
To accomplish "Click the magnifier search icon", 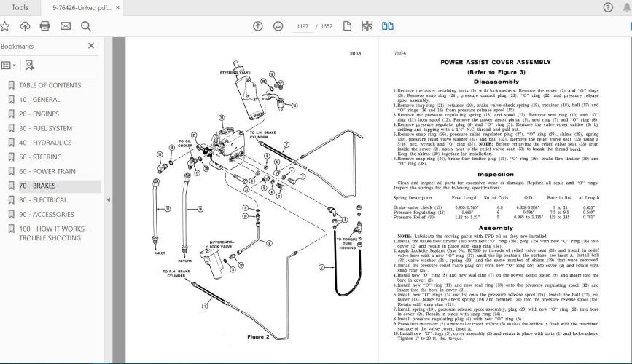I will coord(86,26).
